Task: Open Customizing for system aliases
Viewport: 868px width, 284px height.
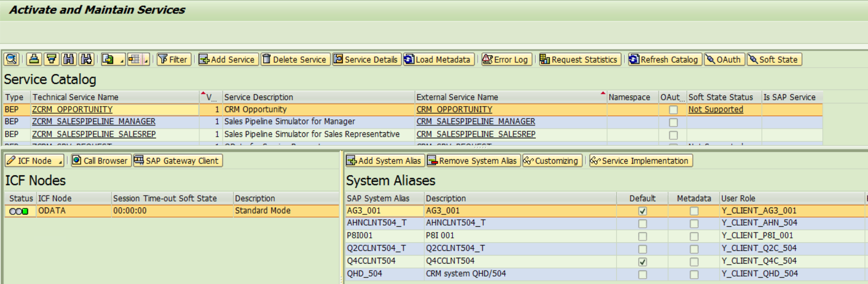Action: 552,161
